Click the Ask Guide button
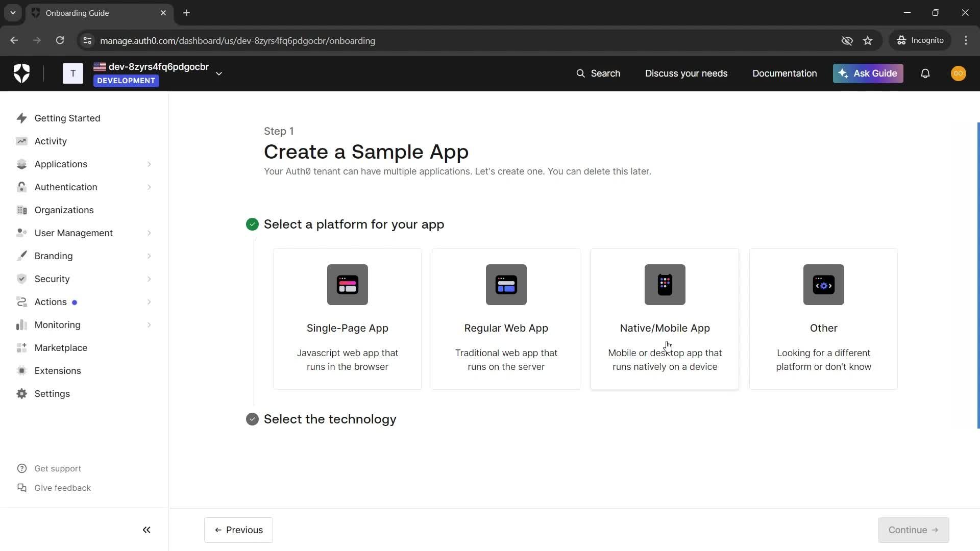The width and height of the screenshot is (980, 551). [x=868, y=73]
